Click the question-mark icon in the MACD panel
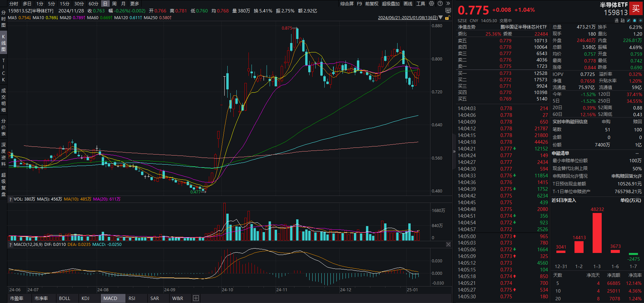Image resolution: width=644 pixels, height=303 pixels. coord(10,244)
